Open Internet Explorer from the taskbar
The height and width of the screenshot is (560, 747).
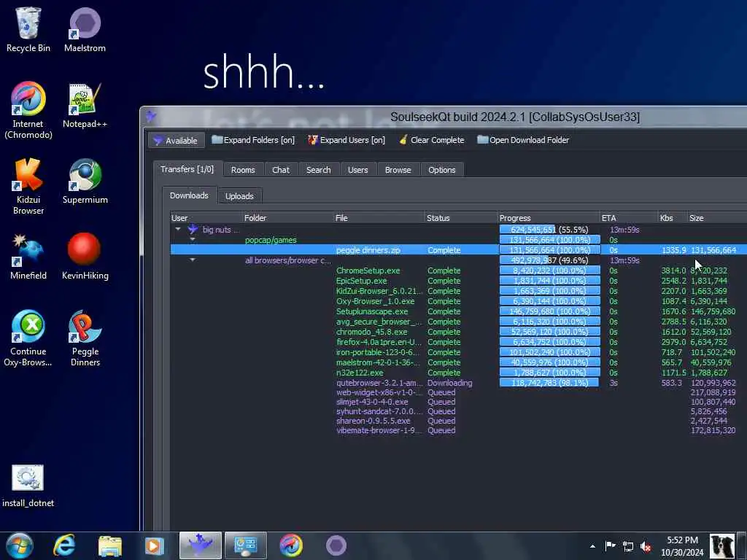pyautogui.click(x=64, y=545)
